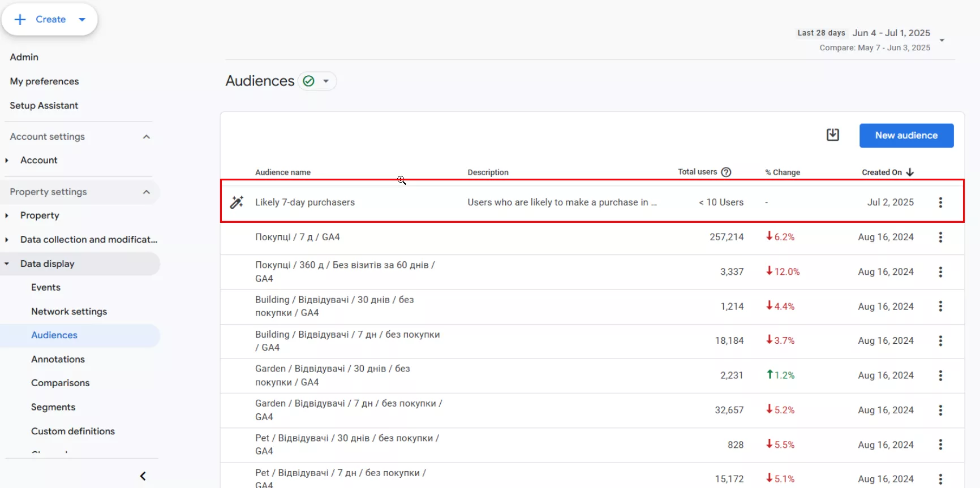980x488 pixels.
Task: Click magic wand icon beside Likely 7-day purchasers
Action: coord(237,202)
